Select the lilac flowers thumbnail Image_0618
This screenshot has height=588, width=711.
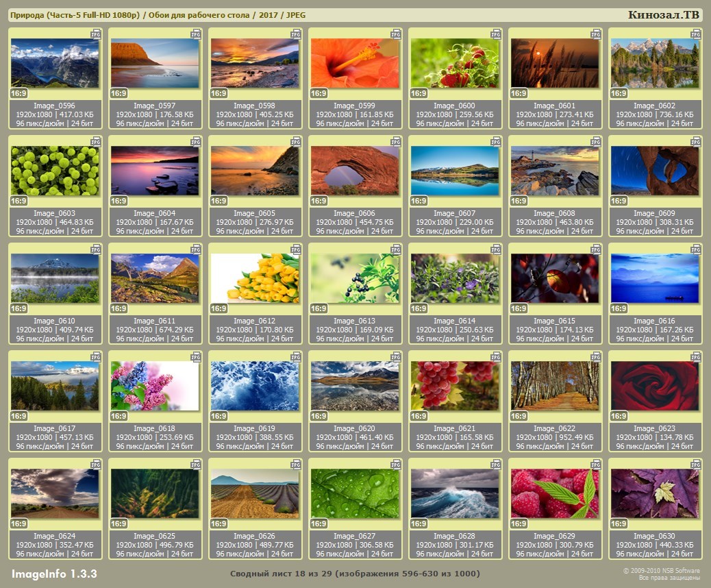pyautogui.click(x=155, y=385)
